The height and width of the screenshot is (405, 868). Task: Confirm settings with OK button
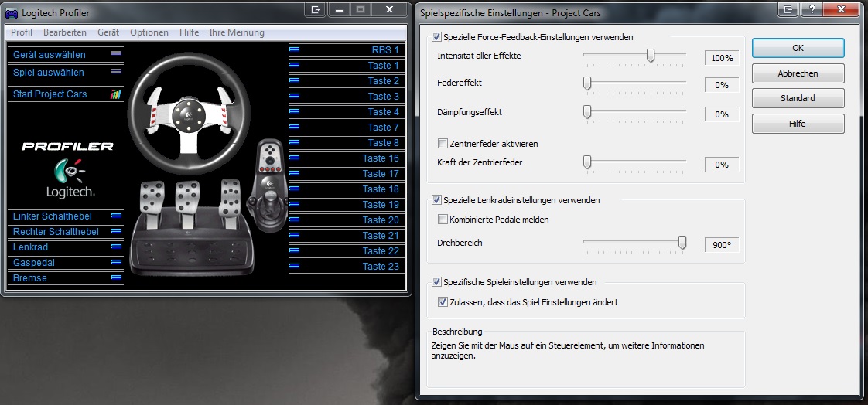(x=798, y=48)
